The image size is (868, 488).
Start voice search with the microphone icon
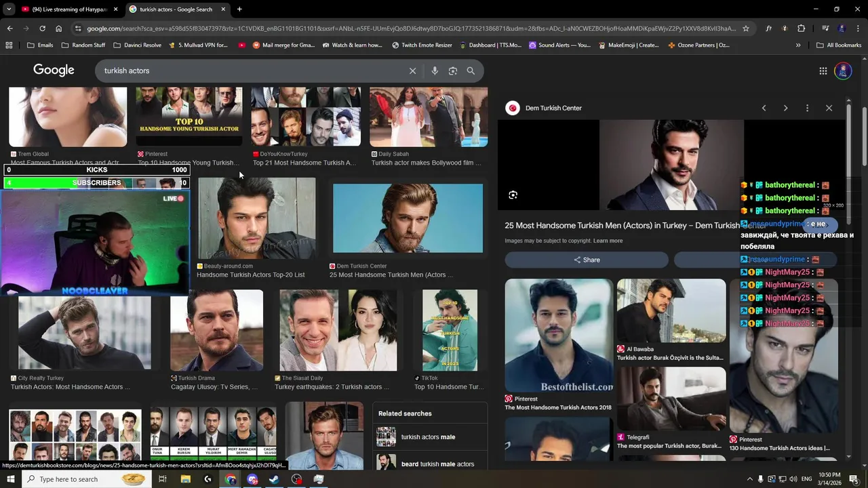pos(435,70)
